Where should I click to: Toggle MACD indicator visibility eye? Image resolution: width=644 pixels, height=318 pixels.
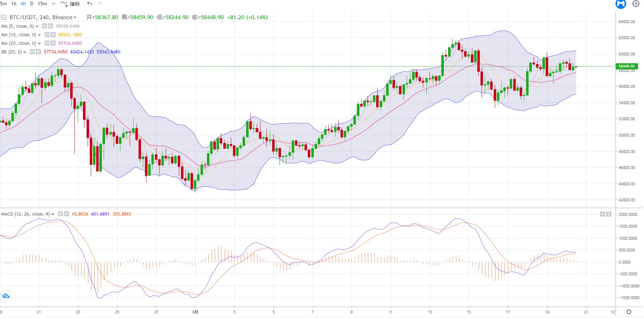(x=61, y=214)
